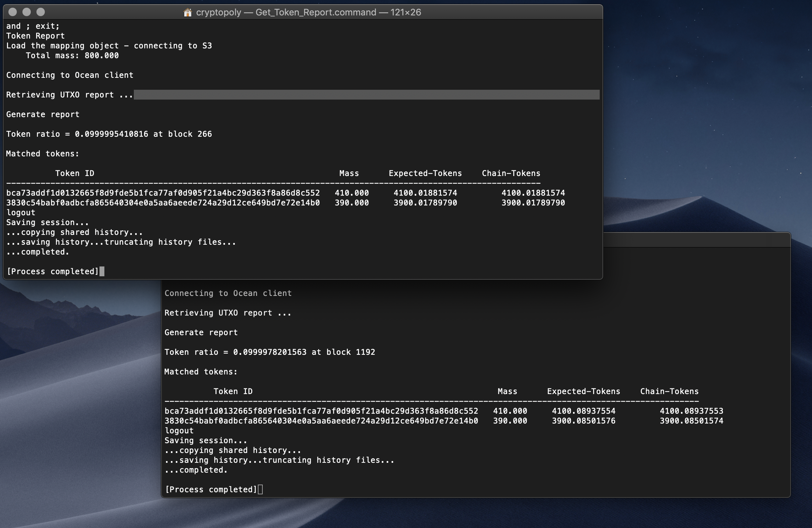The width and height of the screenshot is (812, 528).
Task: Click 'Saving session...' in front window
Action: click(x=48, y=222)
